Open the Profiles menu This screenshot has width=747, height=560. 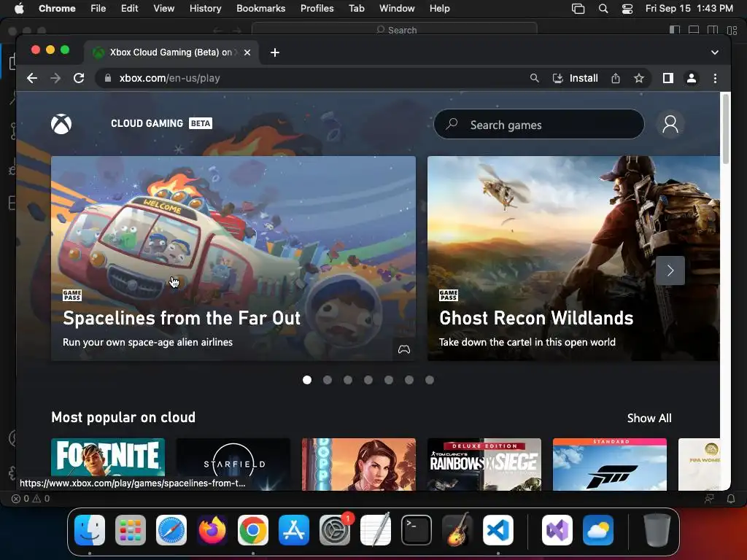[317, 9]
